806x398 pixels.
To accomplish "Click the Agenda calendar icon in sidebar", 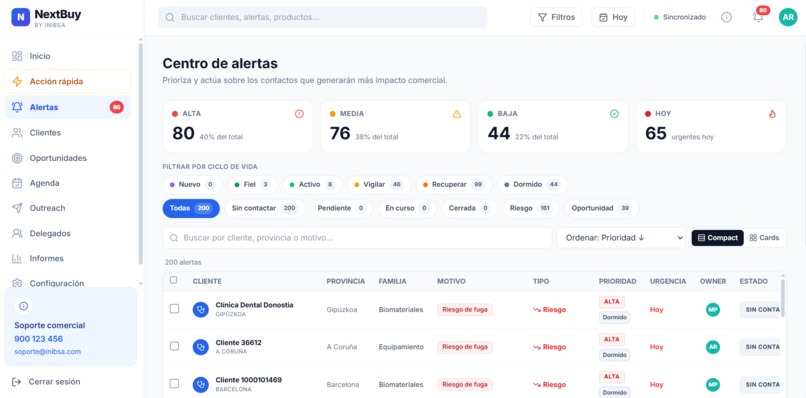I will pyautogui.click(x=17, y=183).
